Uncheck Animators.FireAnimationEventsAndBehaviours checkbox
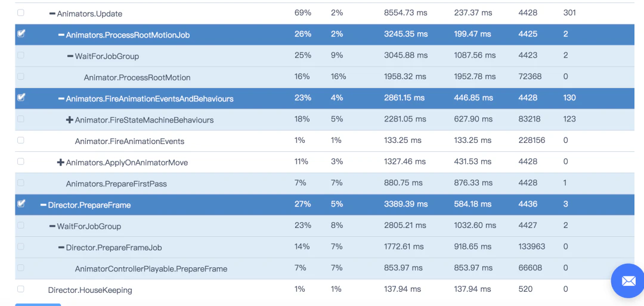 tap(20, 98)
